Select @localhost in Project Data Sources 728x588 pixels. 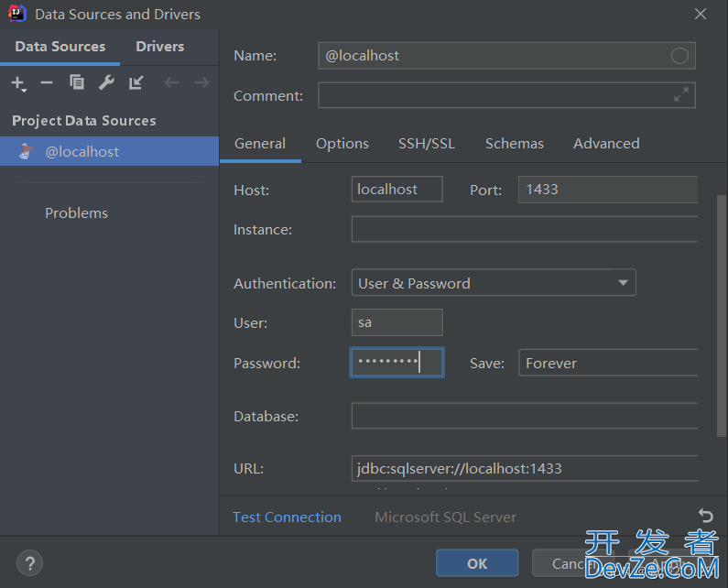pos(109,151)
